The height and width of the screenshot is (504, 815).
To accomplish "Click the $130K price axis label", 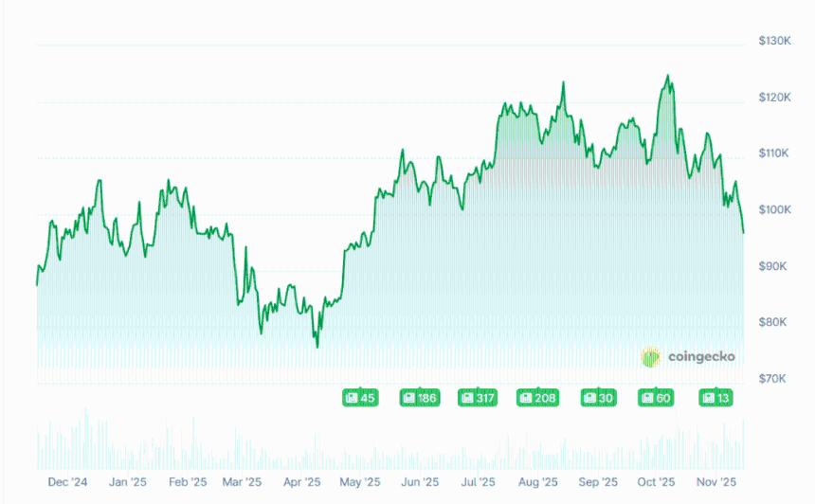I will pyautogui.click(x=774, y=42).
